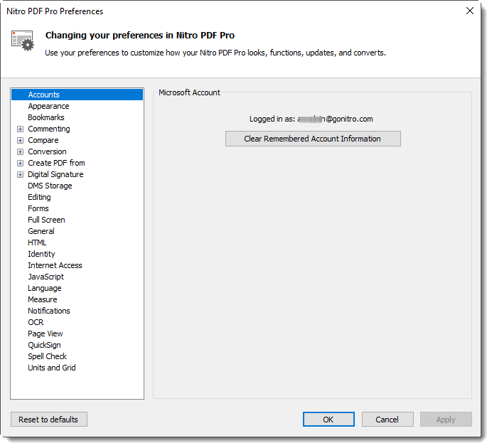Viewport: 492px width, 448px height.
Task: Open Identity preferences
Action: pos(41,254)
